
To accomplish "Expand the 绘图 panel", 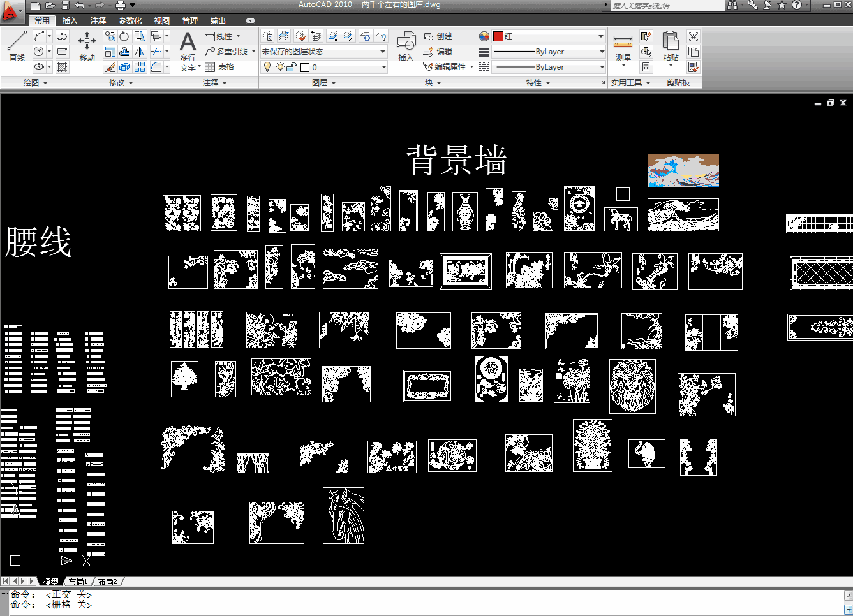I will (36, 83).
